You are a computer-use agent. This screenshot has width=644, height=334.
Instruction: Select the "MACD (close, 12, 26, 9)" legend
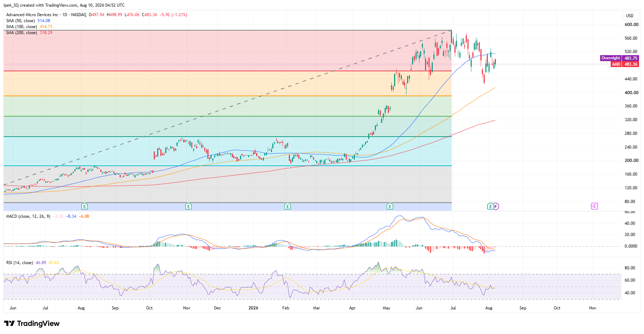click(28, 216)
